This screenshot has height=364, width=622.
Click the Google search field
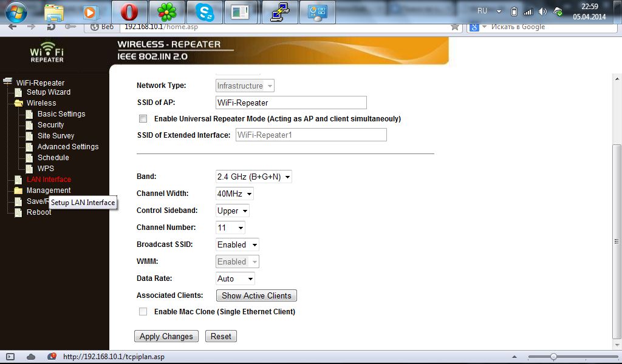(552, 27)
